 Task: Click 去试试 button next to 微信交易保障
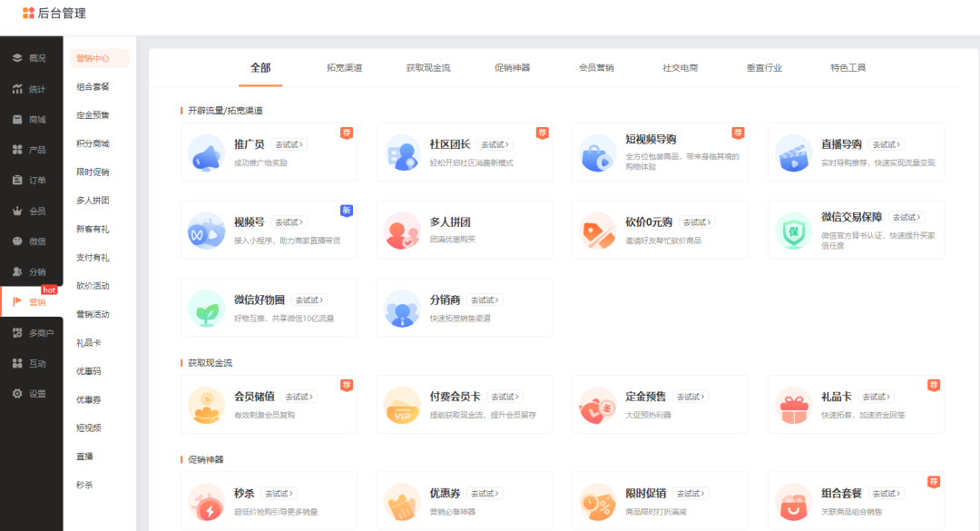(x=906, y=217)
